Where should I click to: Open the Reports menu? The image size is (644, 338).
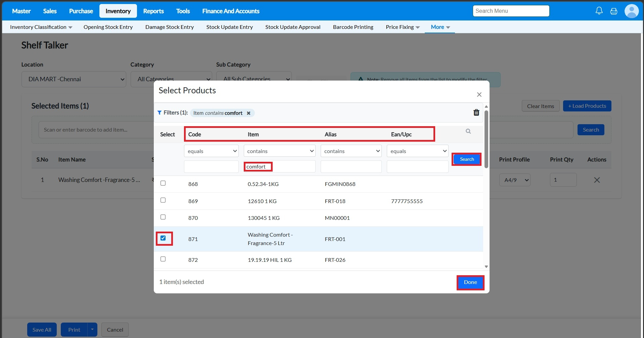(x=153, y=11)
